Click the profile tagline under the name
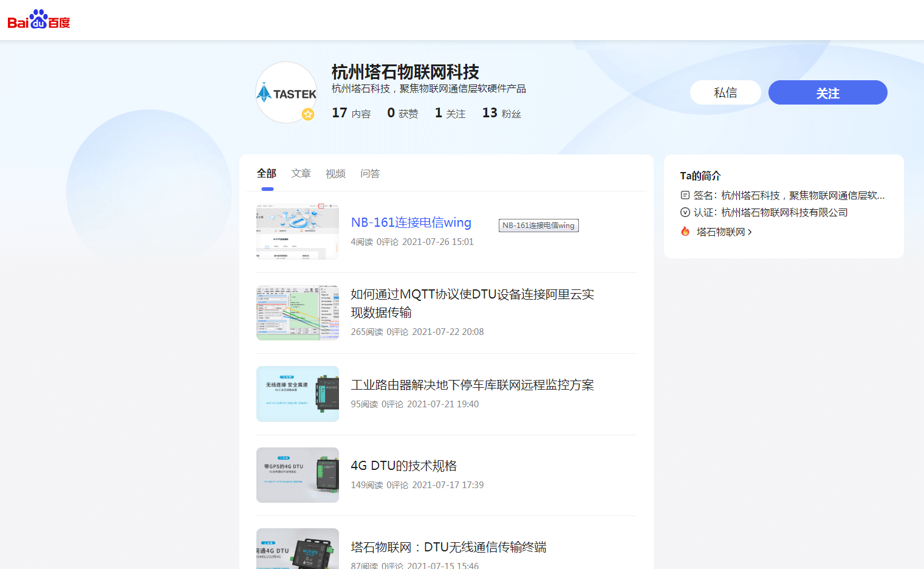This screenshot has height=569, width=924. [429, 89]
